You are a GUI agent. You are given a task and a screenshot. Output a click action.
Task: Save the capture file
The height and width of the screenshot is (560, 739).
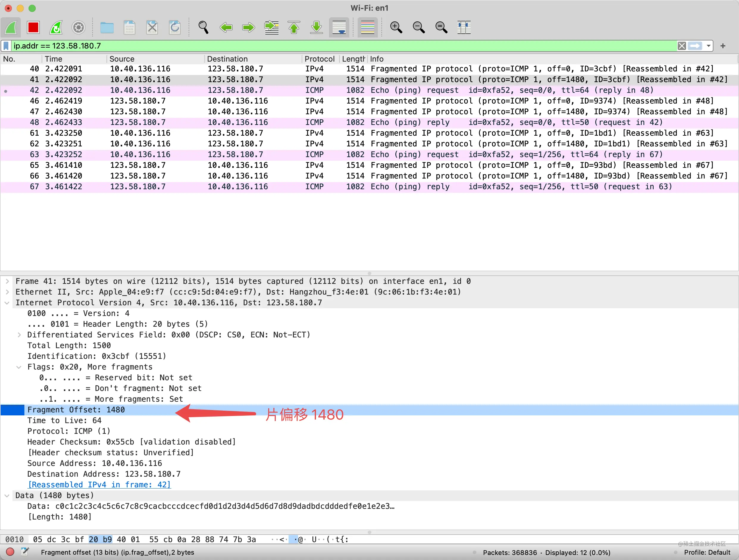[129, 27]
